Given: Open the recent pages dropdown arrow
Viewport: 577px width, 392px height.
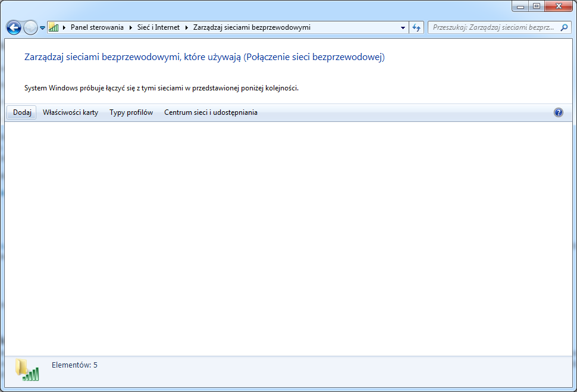Looking at the screenshot, I should tap(42, 28).
